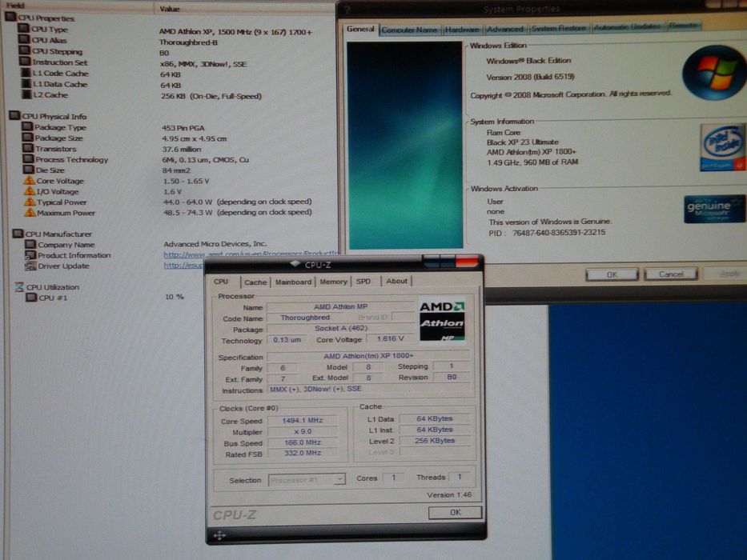Click the Intel Inside badge in System Properties
The height and width of the screenshot is (560, 747).
pos(722,147)
